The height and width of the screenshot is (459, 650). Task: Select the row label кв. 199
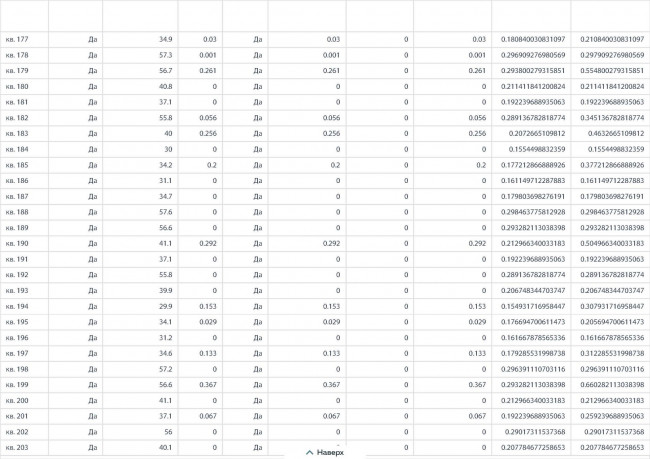pyautogui.click(x=17, y=385)
